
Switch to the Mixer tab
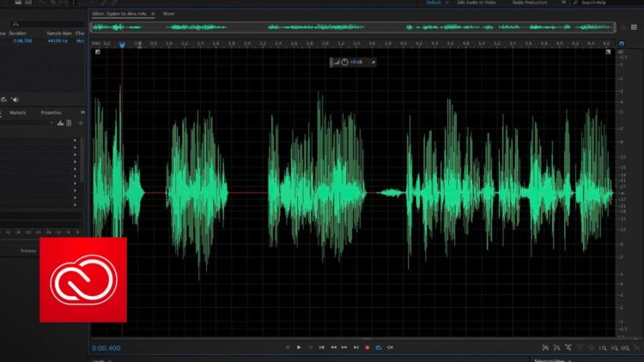coord(168,14)
